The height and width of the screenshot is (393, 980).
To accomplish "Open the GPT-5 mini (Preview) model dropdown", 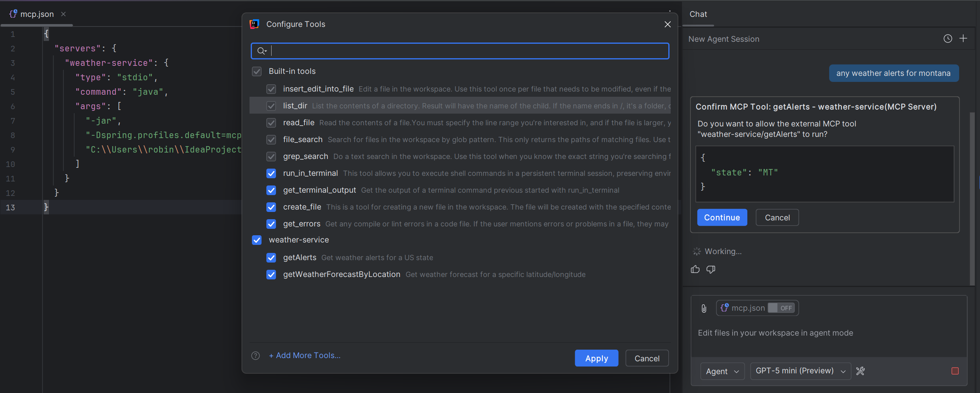I will click(x=801, y=371).
